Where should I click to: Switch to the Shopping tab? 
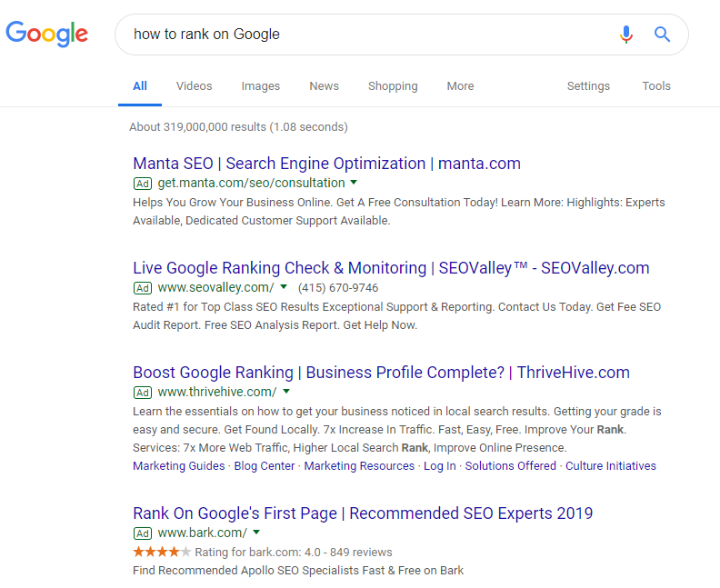pos(393,86)
